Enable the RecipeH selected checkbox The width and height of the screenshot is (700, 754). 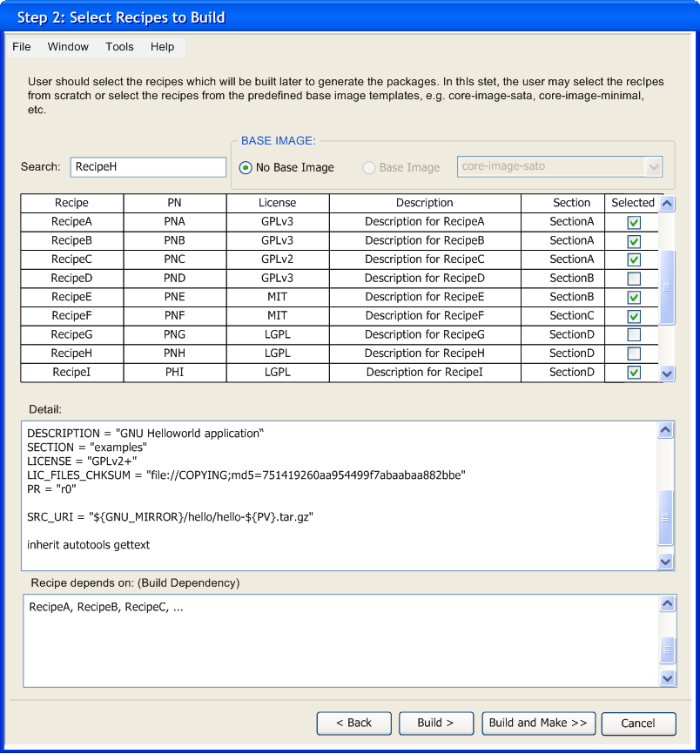click(634, 353)
